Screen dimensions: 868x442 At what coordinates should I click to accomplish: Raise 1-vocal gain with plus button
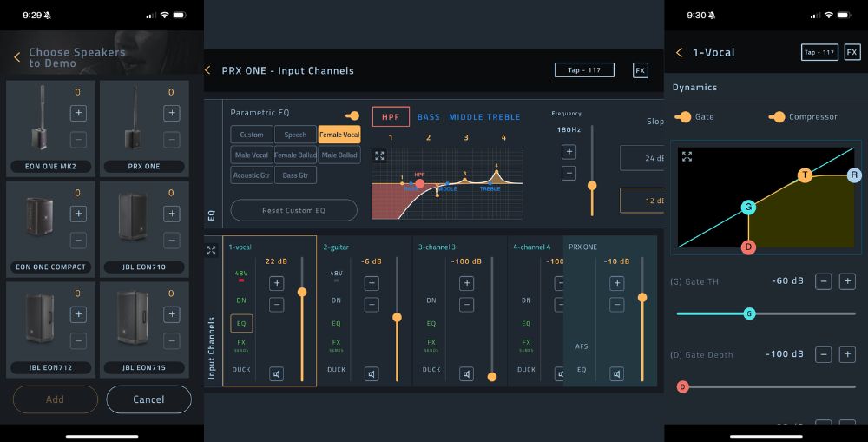[x=277, y=284]
